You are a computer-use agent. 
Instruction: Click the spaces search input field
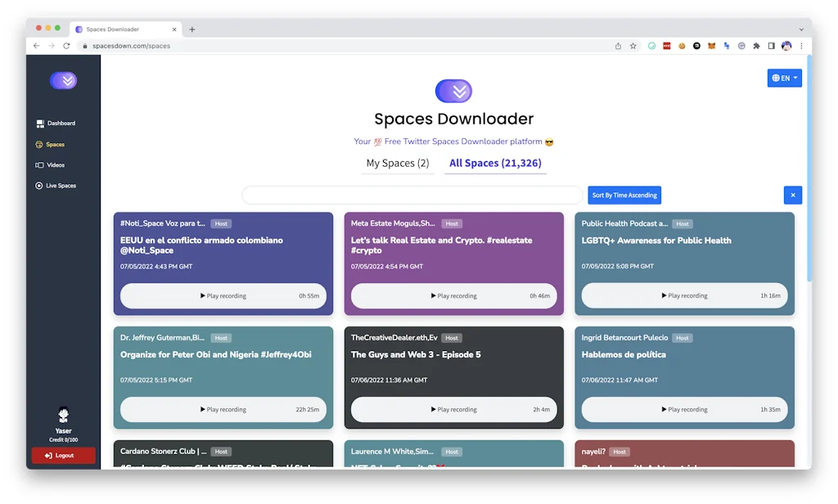click(412, 196)
